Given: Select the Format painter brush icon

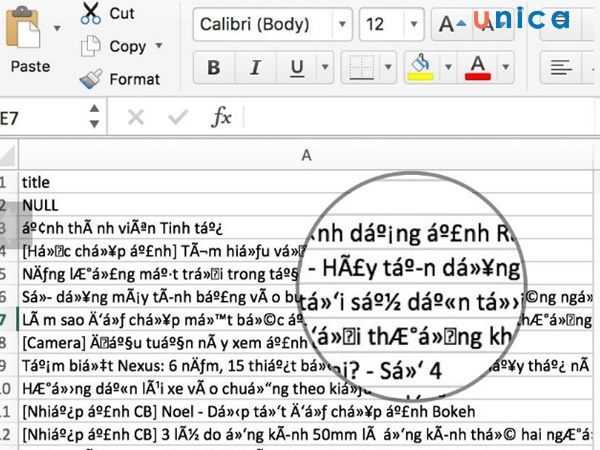Looking at the screenshot, I should click(x=91, y=79).
